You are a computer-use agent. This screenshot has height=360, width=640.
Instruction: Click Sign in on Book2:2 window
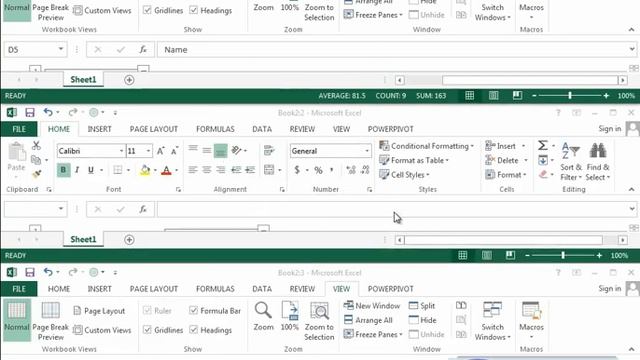coord(609,129)
